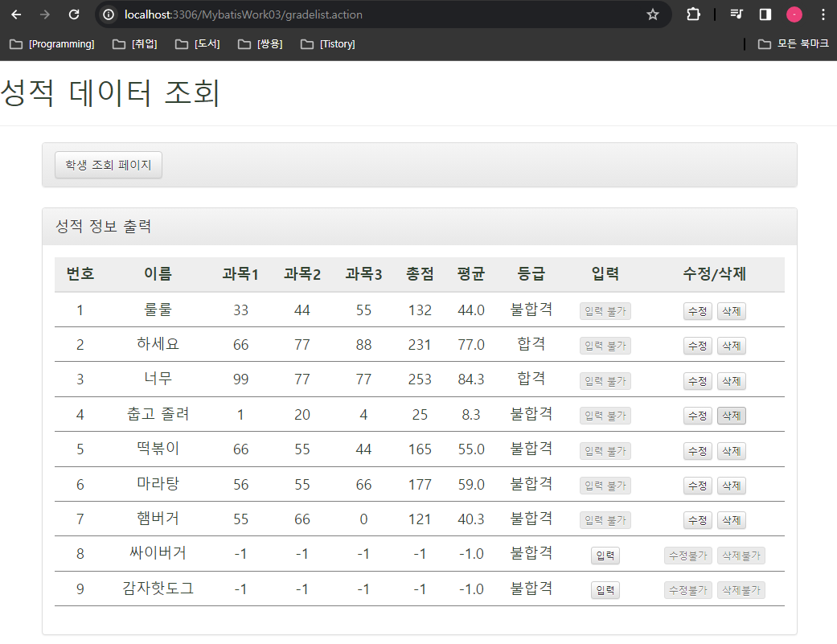837x644 pixels.
Task: Bookmark this page with the star icon
Action: tap(652, 14)
